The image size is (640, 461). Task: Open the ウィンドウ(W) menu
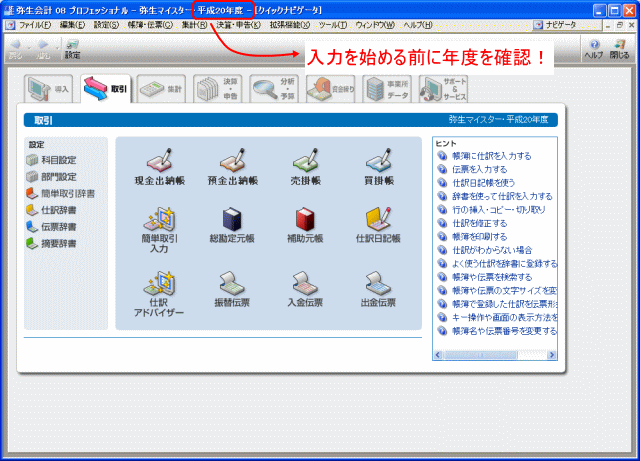pyautogui.click(x=375, y=25)
